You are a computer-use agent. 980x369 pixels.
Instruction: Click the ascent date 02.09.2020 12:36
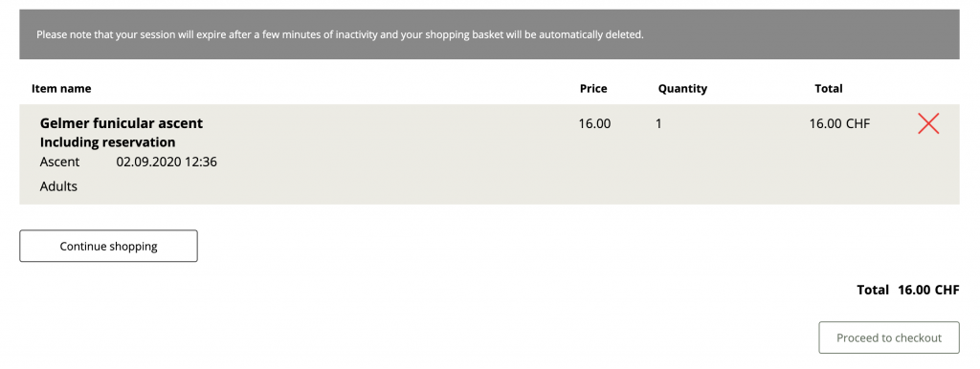pos(167,162)
